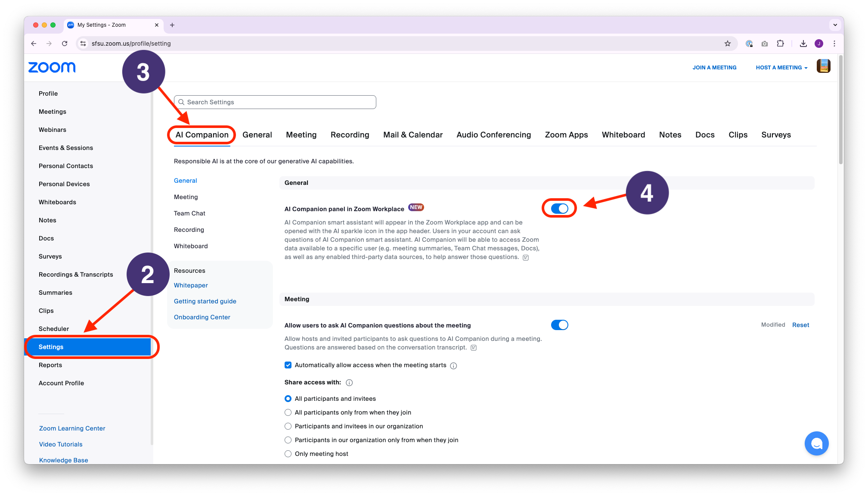
Task: Open the Mail & Calendar tab
Action: pos(413,135)
